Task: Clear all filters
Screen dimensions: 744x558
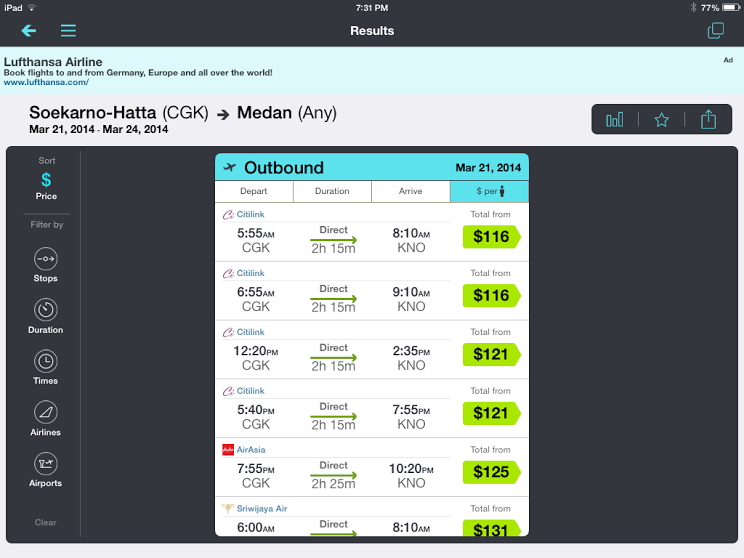Action: [x=46, y=522]
